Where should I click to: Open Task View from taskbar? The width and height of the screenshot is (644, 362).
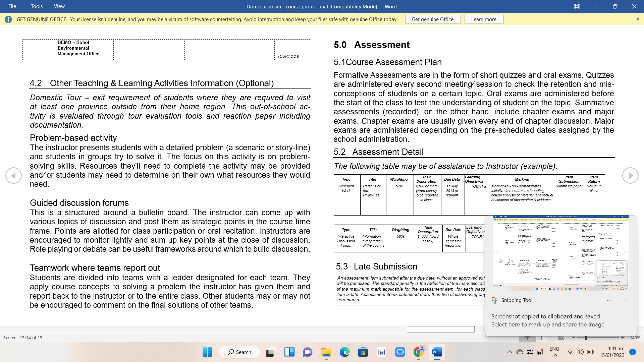point(270,352)
